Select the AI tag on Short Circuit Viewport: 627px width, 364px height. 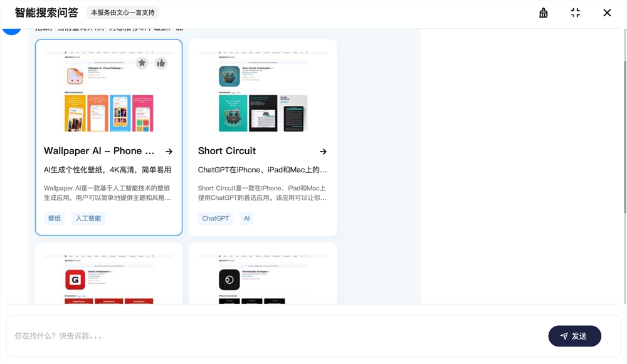246,218
